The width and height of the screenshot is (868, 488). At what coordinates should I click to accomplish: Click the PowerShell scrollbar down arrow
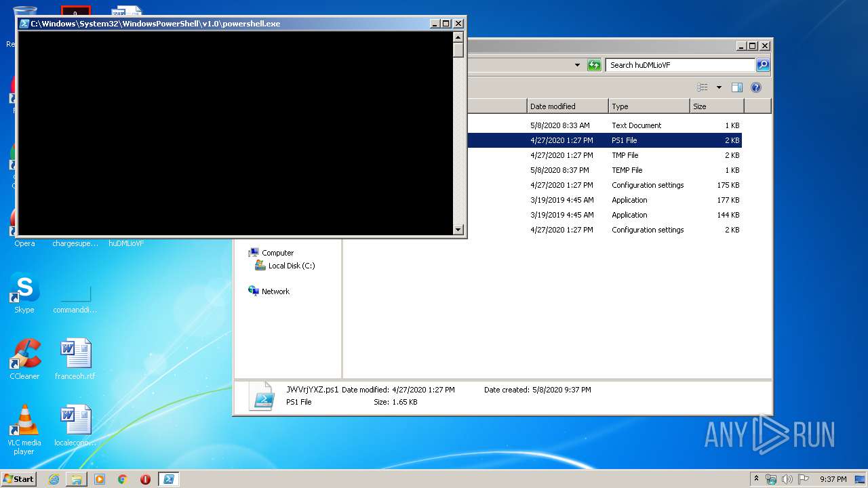pyautogui.click(x=458, y=230)
